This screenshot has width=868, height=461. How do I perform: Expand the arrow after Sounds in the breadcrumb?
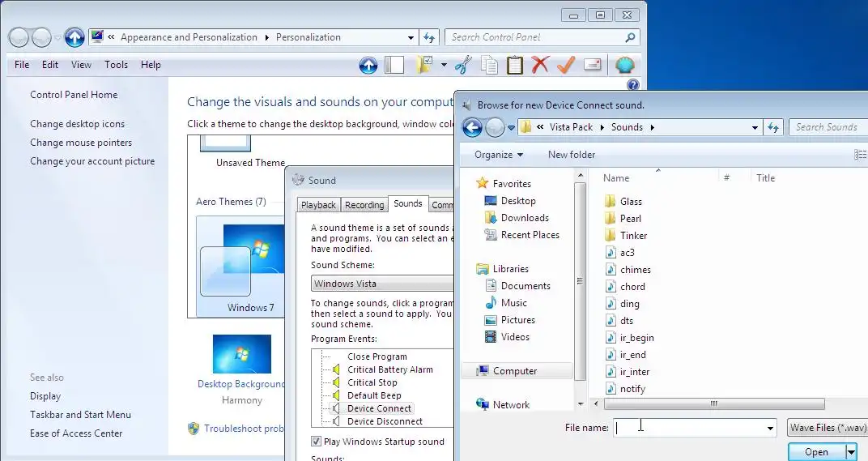point(652,127)
